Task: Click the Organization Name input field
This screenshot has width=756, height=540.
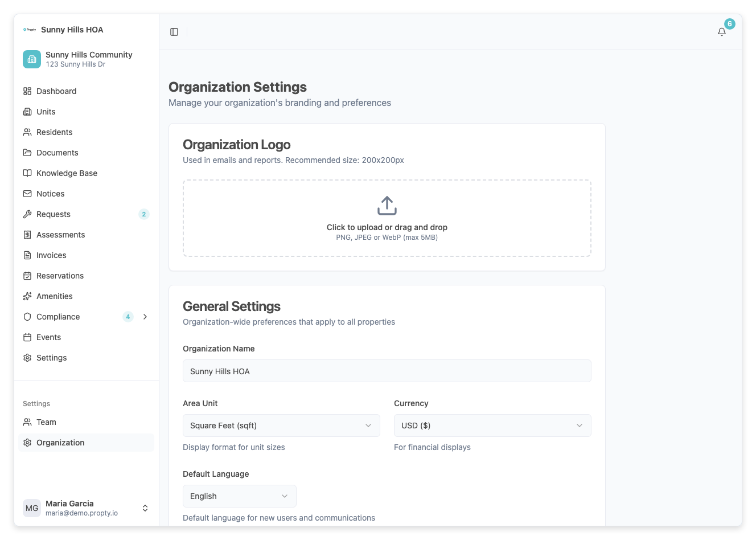Action: pos(387,371)
